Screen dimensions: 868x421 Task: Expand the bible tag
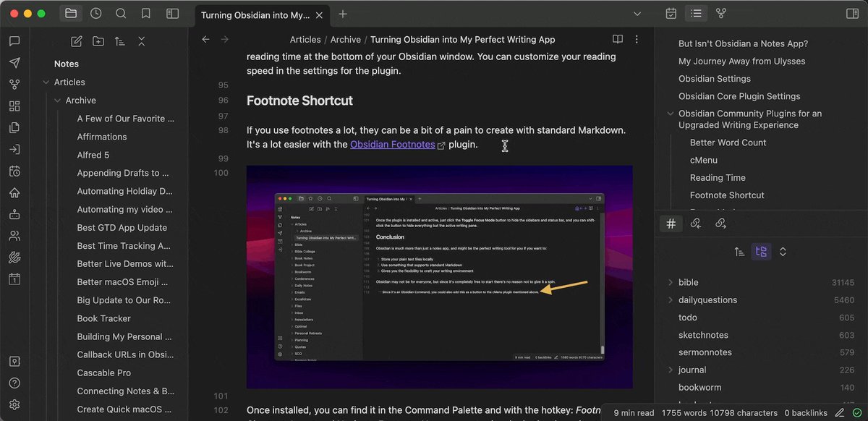point(671,283)
